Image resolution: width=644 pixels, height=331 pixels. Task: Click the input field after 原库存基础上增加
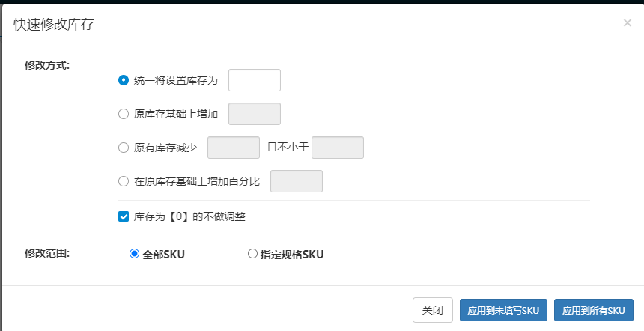click(254, 114)
